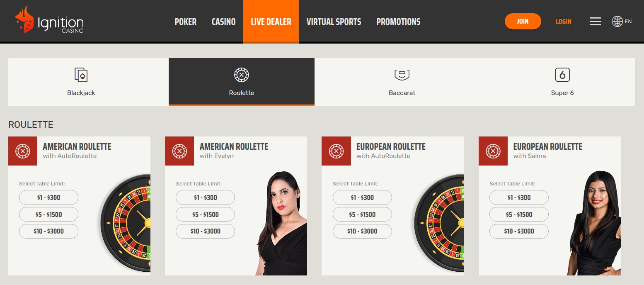
Task: Pick $10 - $3000 on European AutoRoulette
Action: 362,231
